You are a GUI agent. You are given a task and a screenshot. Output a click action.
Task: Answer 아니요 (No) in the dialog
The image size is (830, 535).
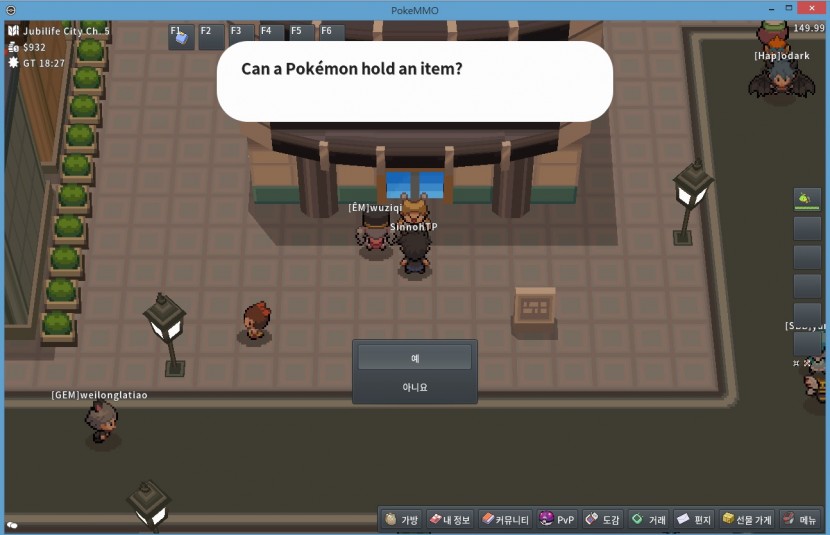point(414,387)
